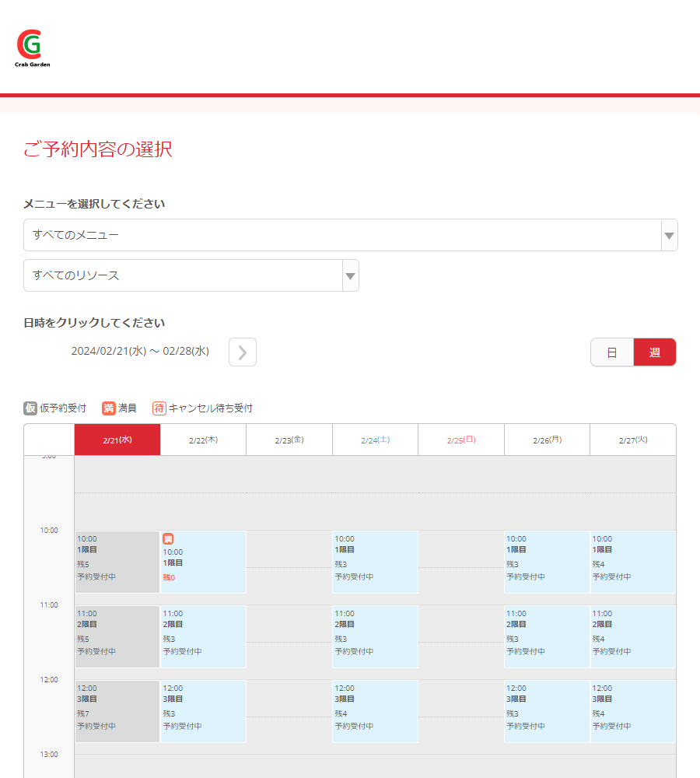Viewport: 700px width, 778px height.
Task: Choose 2/26 12:00 3限目 slot
Action: (547, 711)
